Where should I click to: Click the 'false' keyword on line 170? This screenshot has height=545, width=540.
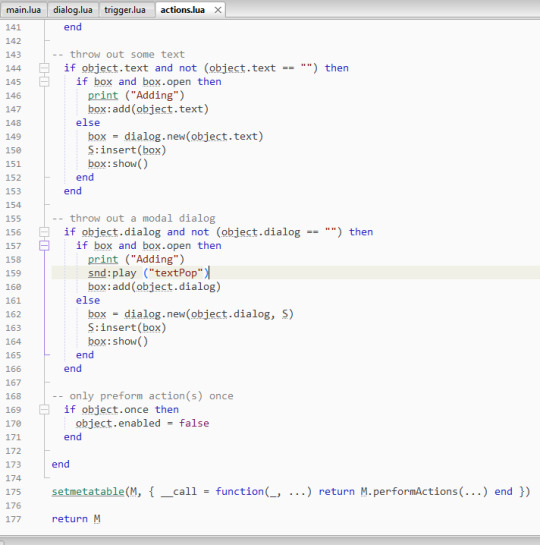tap(194, 423)
